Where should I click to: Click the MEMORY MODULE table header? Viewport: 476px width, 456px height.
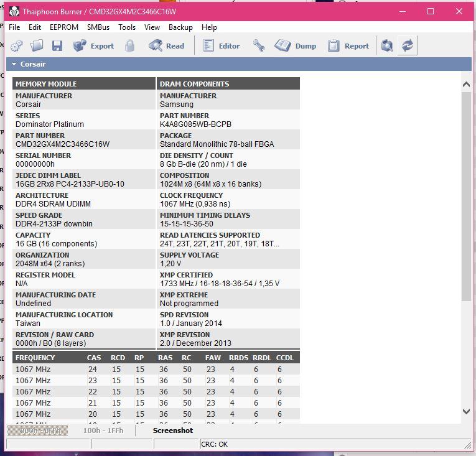pos(84,84)
